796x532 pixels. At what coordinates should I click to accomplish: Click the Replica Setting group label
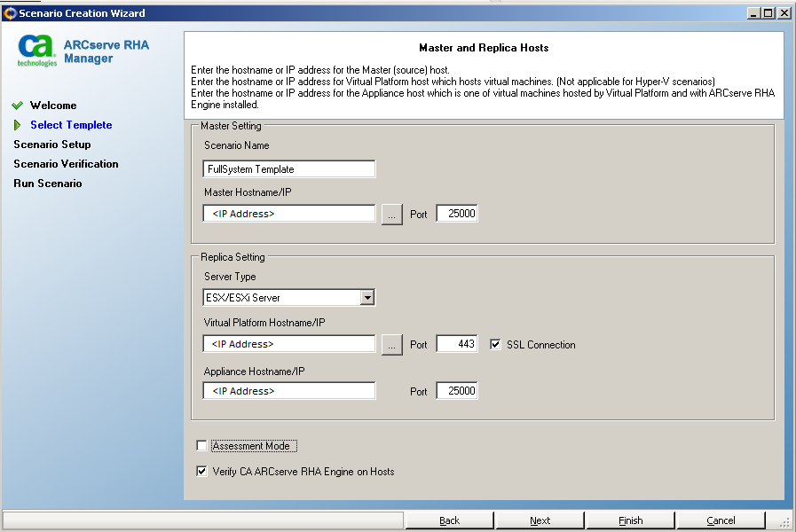tap(232, 257)
